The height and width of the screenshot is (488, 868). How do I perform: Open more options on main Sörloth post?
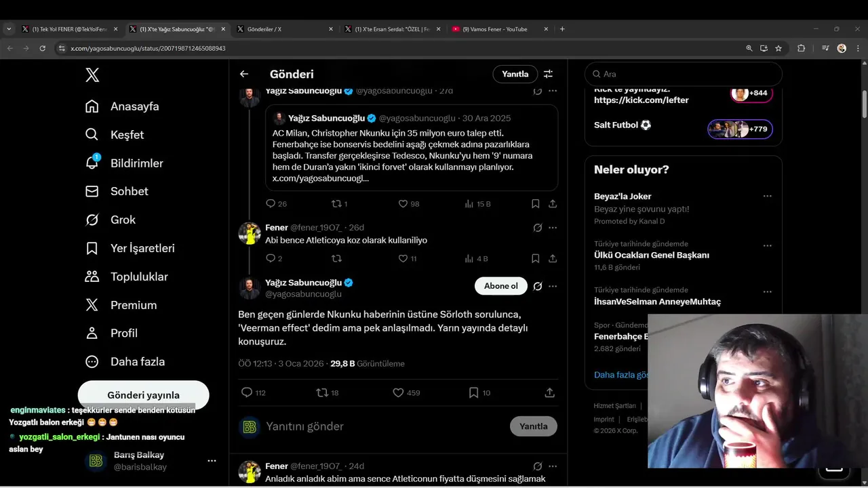click(x=553, y=286)
